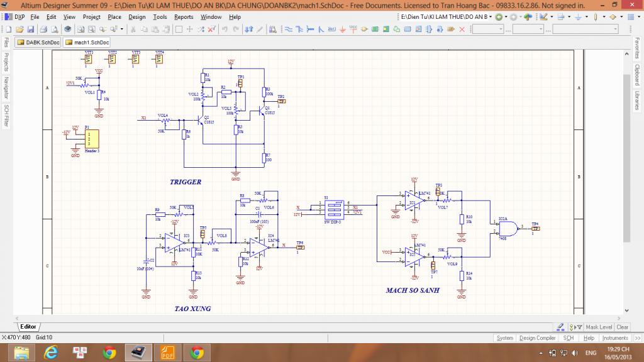
Task: Click the Place Wire tool
Action: 287,29
